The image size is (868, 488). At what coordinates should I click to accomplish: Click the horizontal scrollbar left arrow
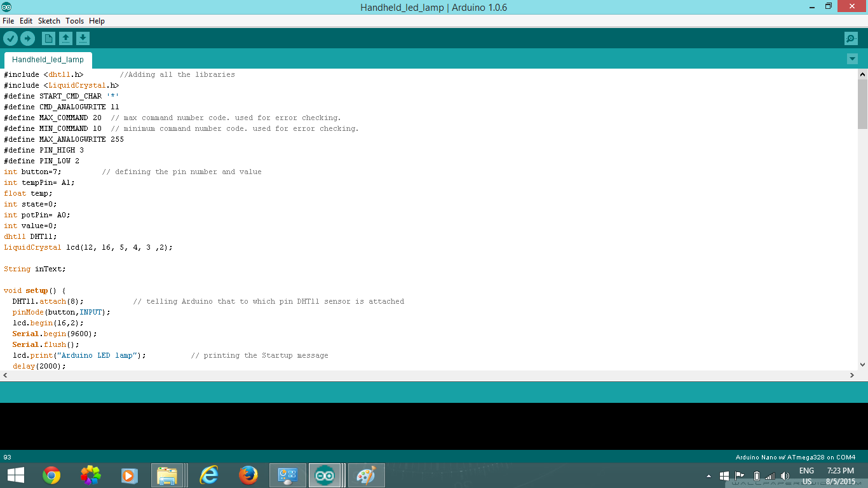tap(4, 376)
